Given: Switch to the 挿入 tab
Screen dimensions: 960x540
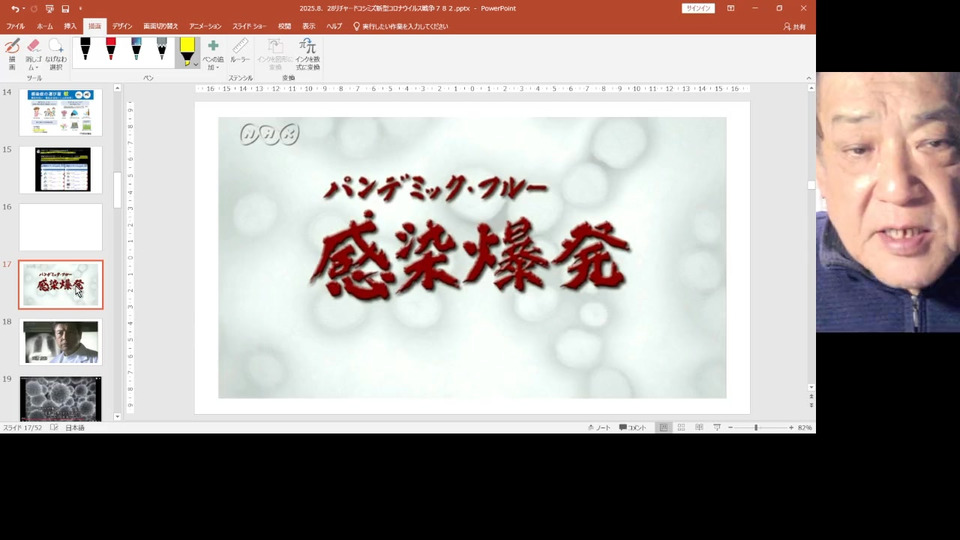Looking at the screenshot, I should (x=70, y=26).
